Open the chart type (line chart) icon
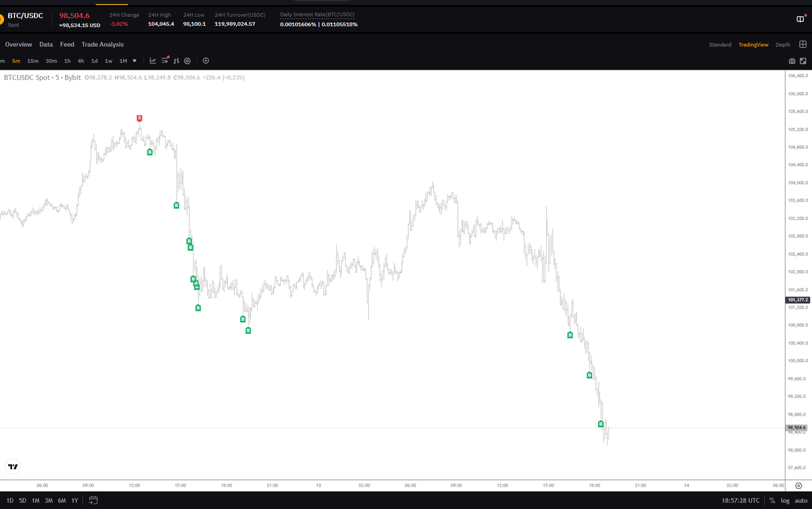 [x=153, y=61]
